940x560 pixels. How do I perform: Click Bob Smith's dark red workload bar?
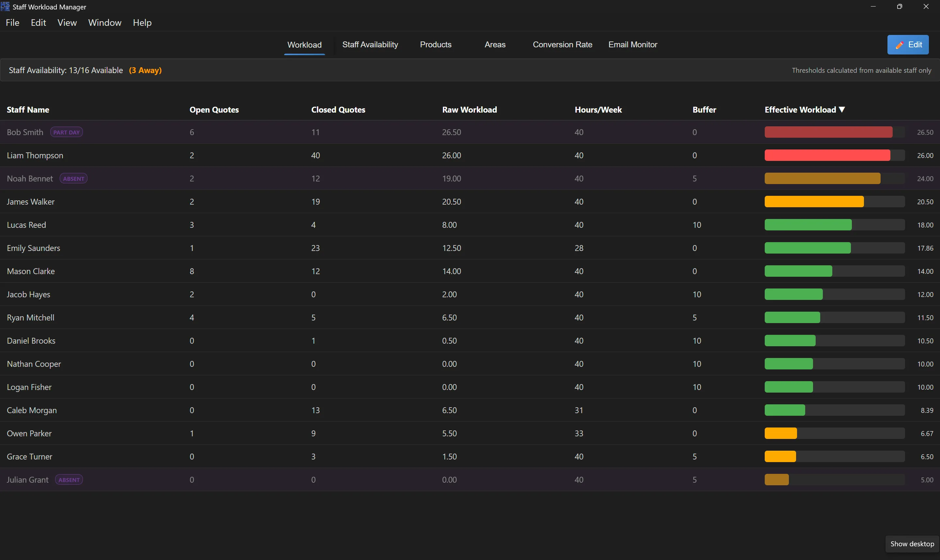pos(828,132)
